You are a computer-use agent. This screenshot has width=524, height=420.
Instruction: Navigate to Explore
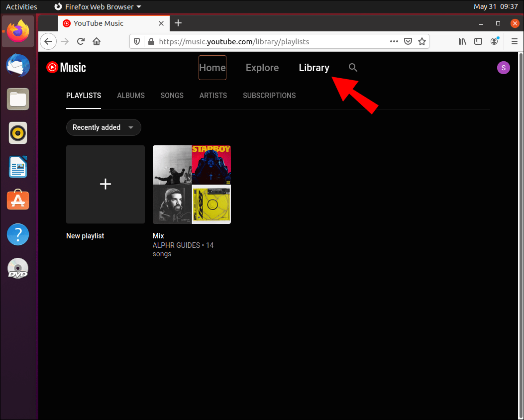pyautogui.click(x=262, y=68)
